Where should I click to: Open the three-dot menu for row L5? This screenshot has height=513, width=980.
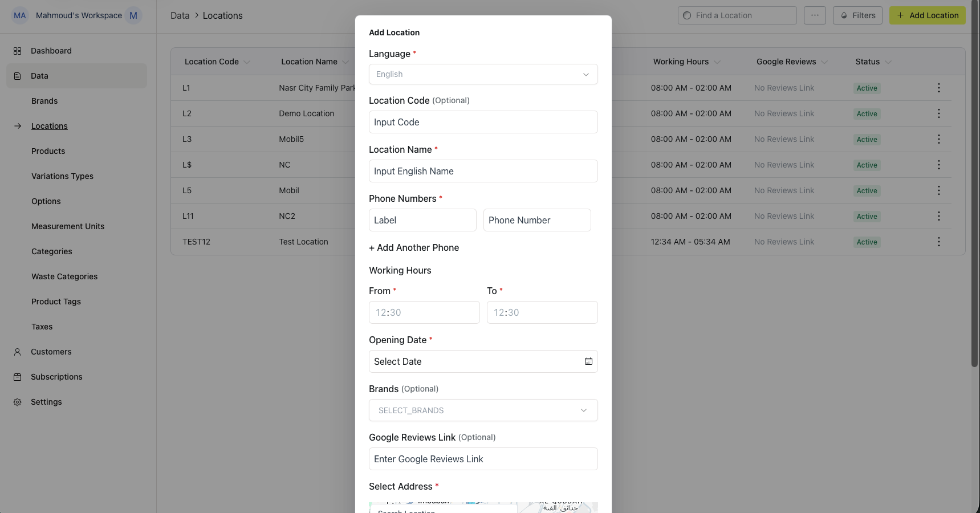(939, 190)
